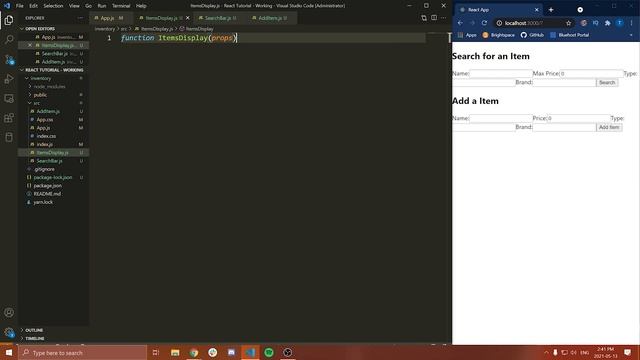
Task: Open the Extensions view
Action: tap(9, 118)
